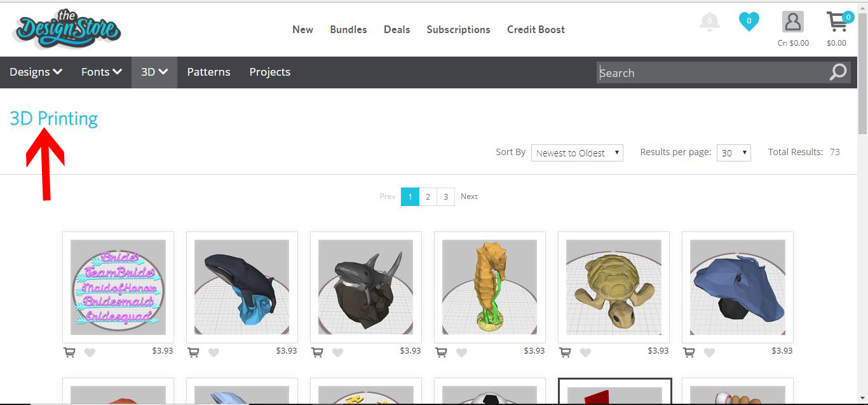
Task: Favorite the shark head model
Action: tap(337, 352)
